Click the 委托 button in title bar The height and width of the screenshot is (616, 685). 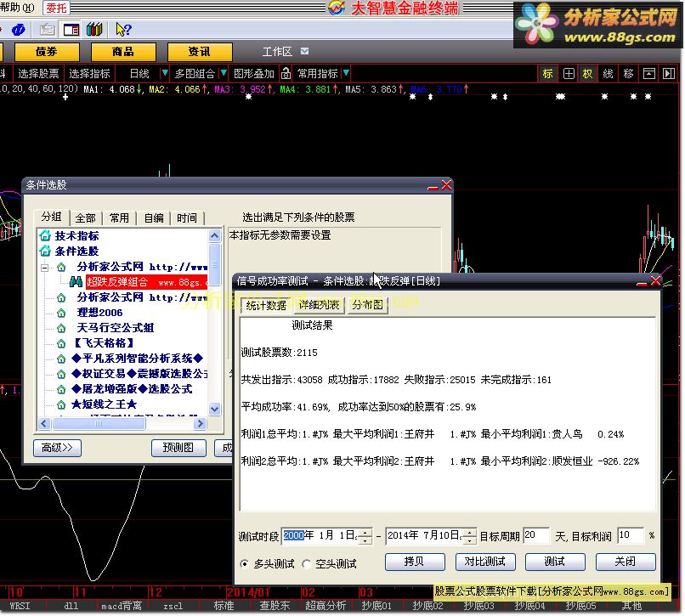click(56, 8)
